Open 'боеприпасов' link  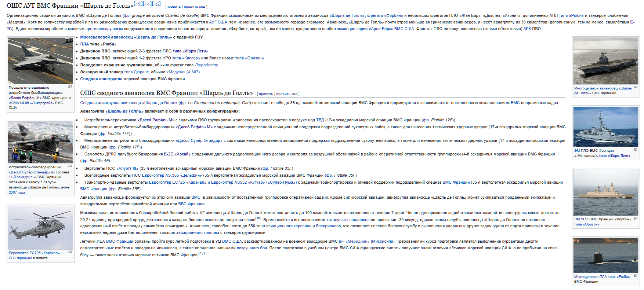pos(328,226)
